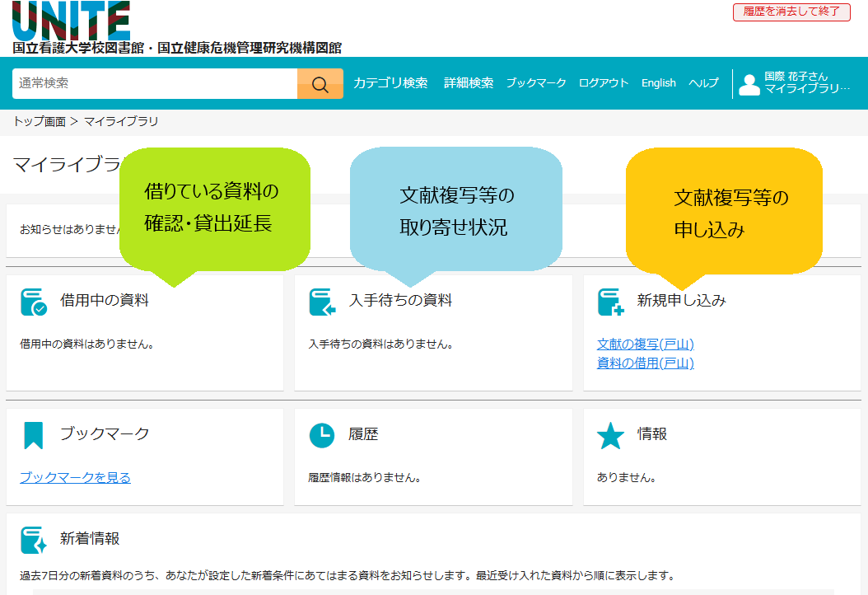This screenshot has height=595, width=868.
Task: Click the トップ画面 breadcrumb
Action: (x=40, y=121)
